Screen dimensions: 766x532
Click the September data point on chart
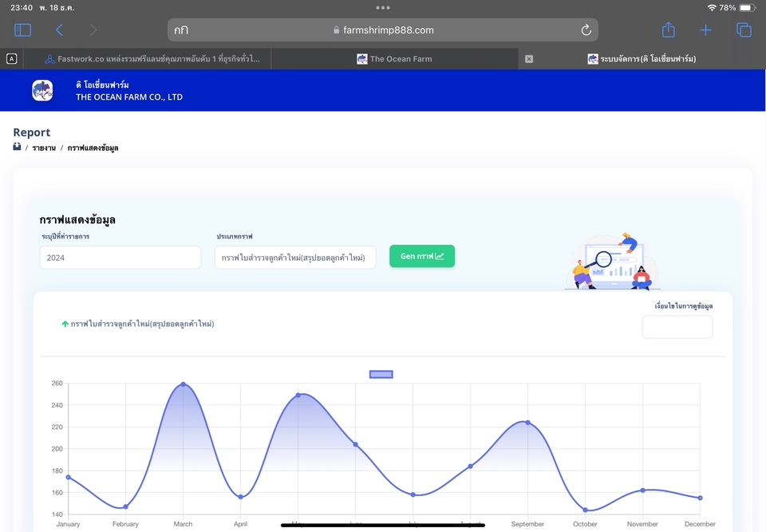point(527,423)
